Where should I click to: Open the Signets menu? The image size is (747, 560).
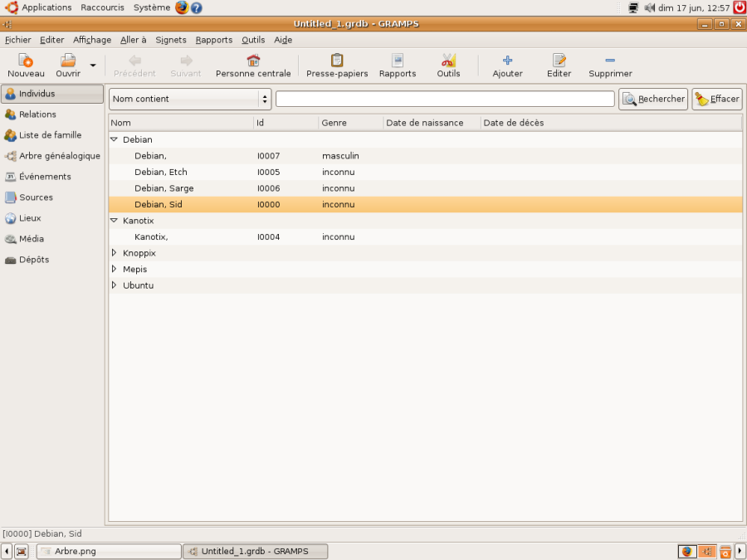[170, 40]
